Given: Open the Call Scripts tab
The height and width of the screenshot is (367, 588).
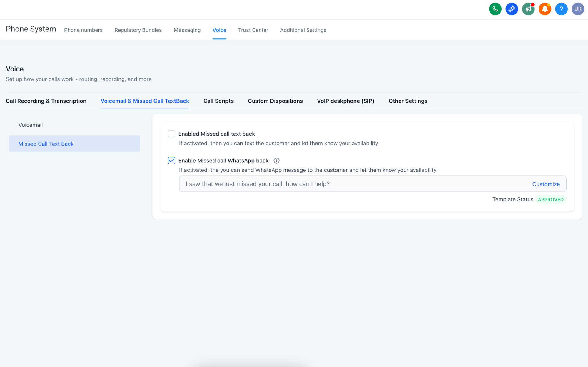Looking at the screenshot, I should [x=218, y=101].
